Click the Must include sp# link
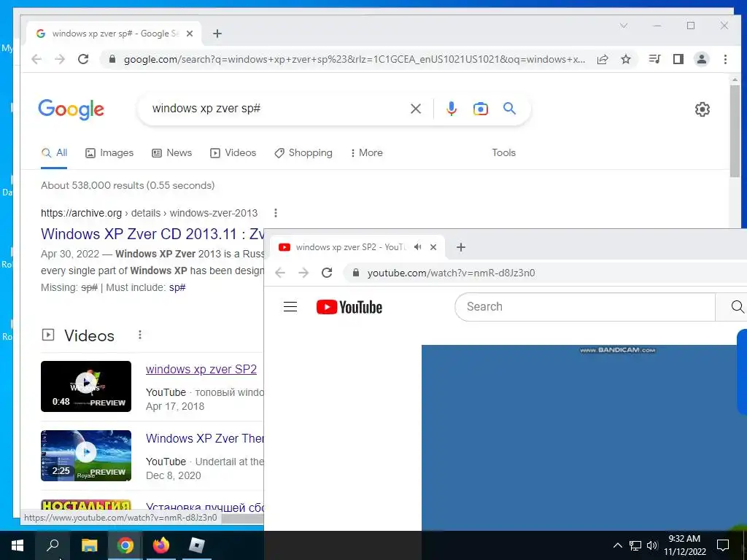Viewport: 747px width, 560px height. point(177,287)
